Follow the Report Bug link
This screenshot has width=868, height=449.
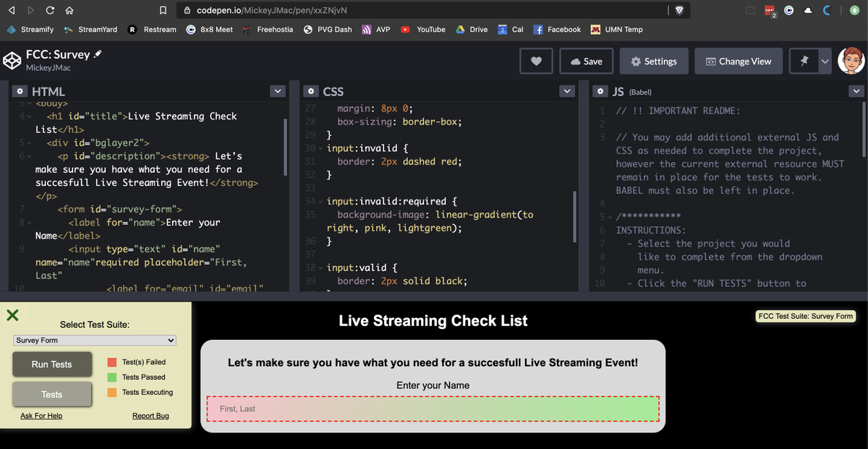(150, 416)
